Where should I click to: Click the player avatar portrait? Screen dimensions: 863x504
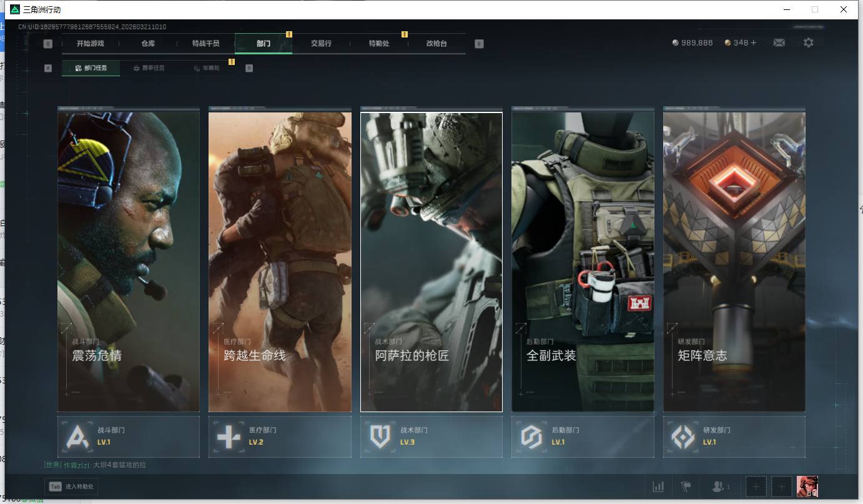(x=807, y=487)
